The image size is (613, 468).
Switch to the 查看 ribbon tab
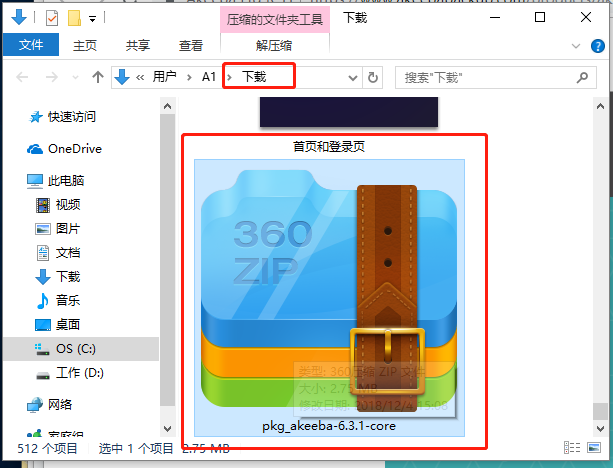(191, 45)
